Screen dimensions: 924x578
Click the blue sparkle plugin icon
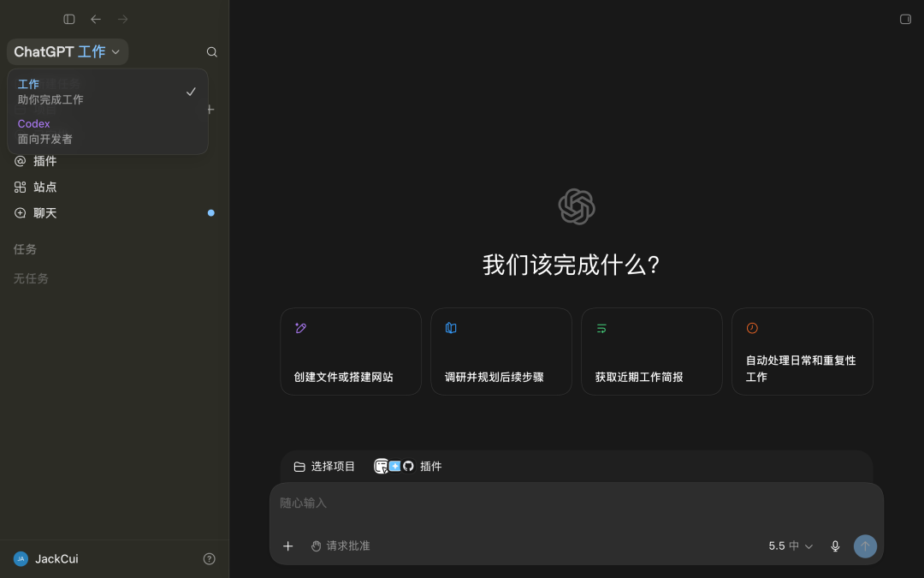point(394,466)
